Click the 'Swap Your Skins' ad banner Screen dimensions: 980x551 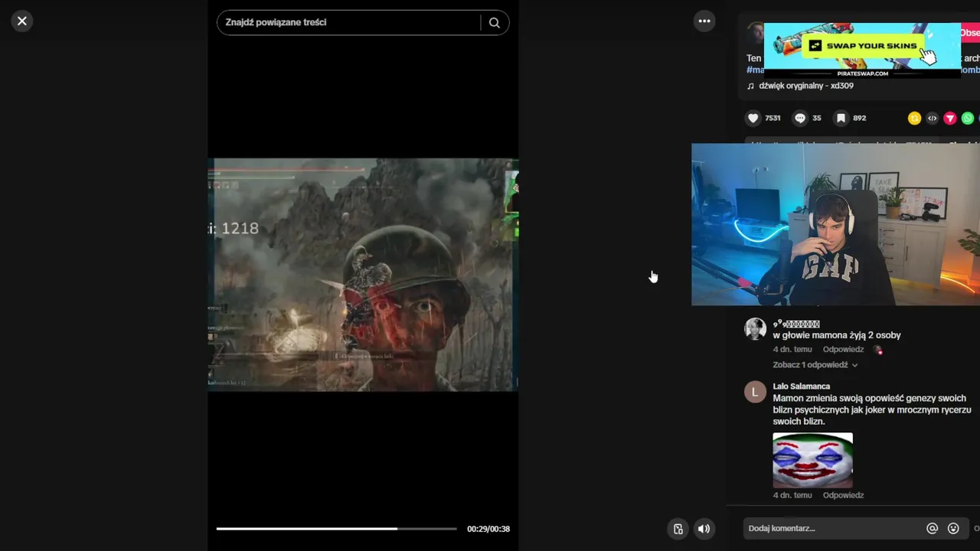tap(862, 50)
